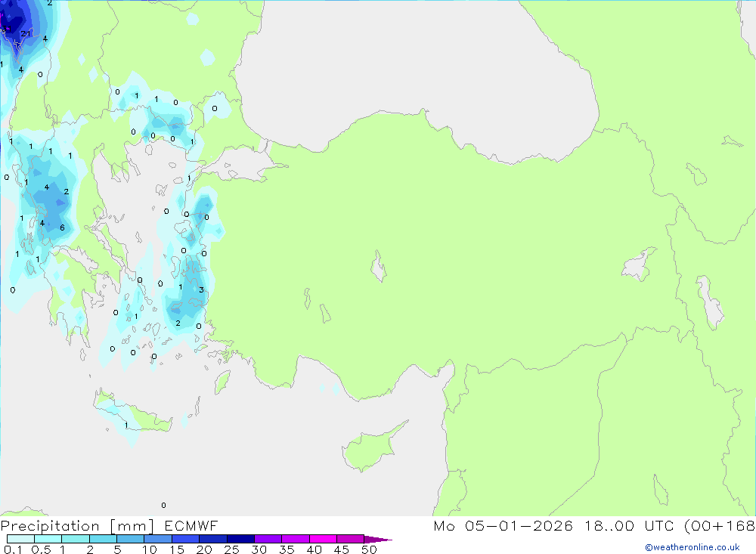This screenshot has height=554, width=756.
Task: Click the 2–5 mm legend color swatch
Action: (103, 539)
